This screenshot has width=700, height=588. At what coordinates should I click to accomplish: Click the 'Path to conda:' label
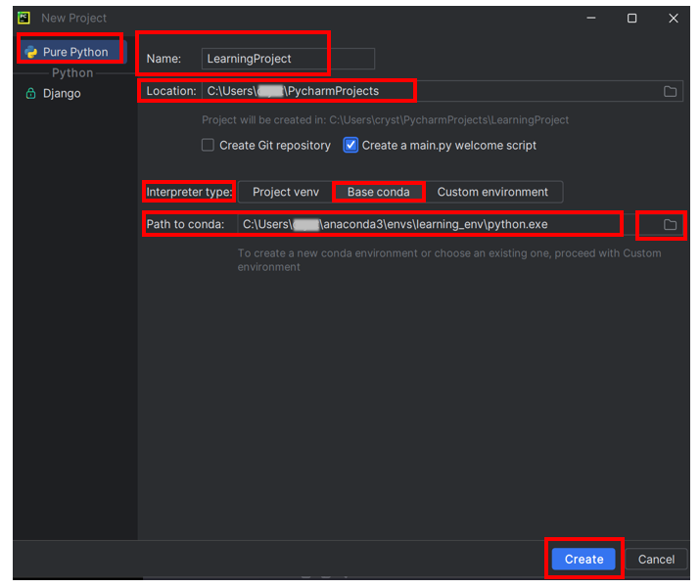[185, 224]
